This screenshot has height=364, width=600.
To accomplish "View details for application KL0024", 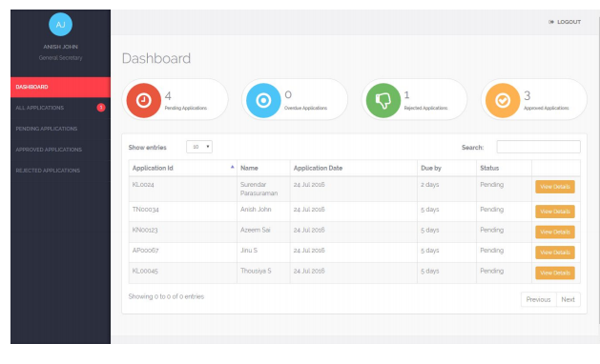I will click(555, 187).
